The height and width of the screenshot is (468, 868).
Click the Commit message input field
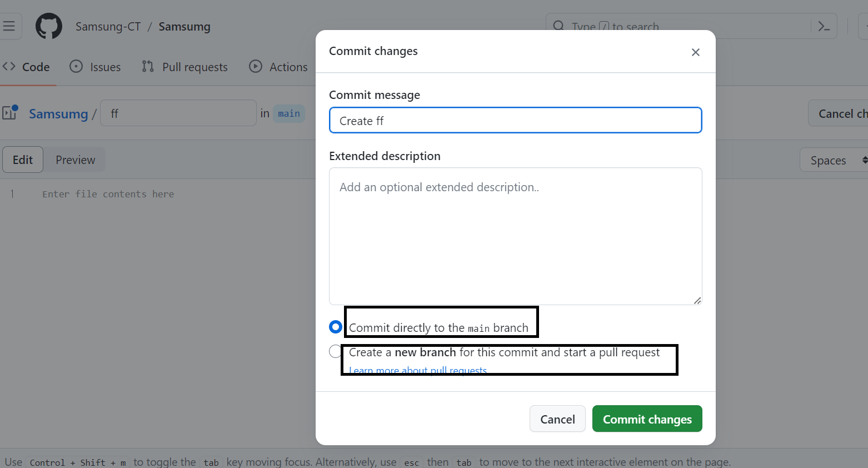coord(516,121)
